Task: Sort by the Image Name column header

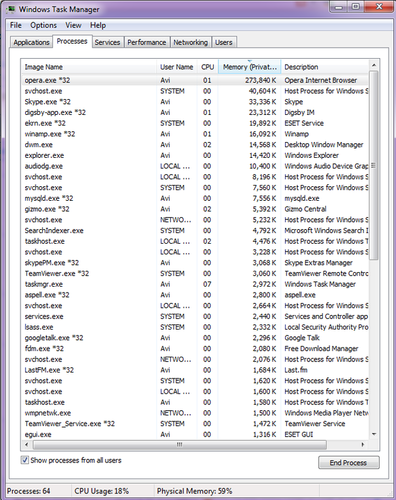Action: [x=89, y=67]
